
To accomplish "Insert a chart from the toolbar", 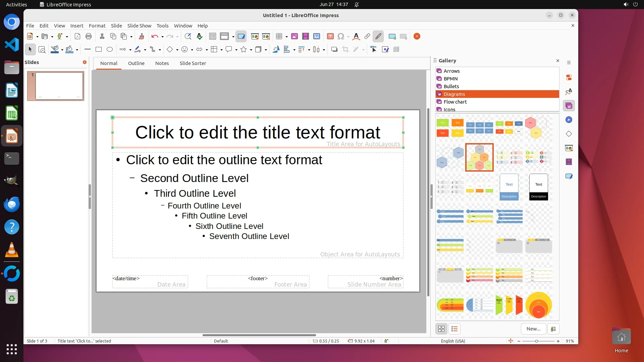I will tap(316, 37).
